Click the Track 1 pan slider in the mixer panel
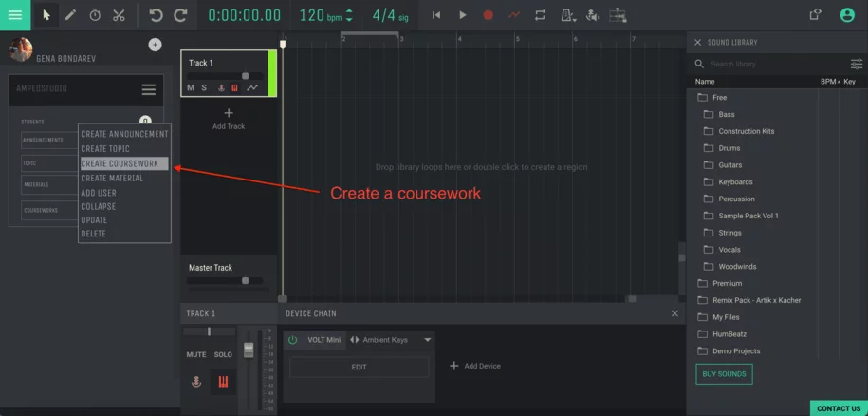Viewport: 868px width, 416px height. pos(209,331)
